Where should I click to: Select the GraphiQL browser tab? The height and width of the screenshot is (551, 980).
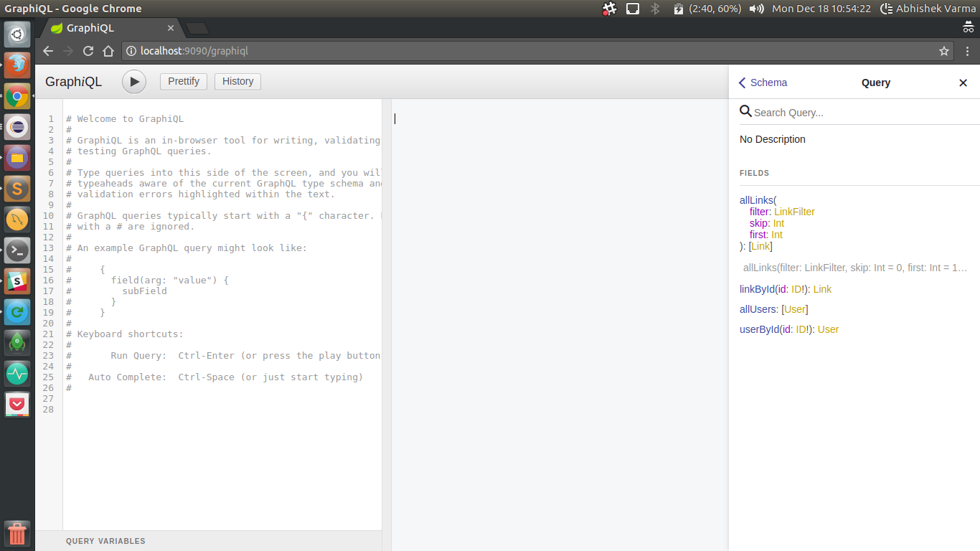[x=111, y=28]
